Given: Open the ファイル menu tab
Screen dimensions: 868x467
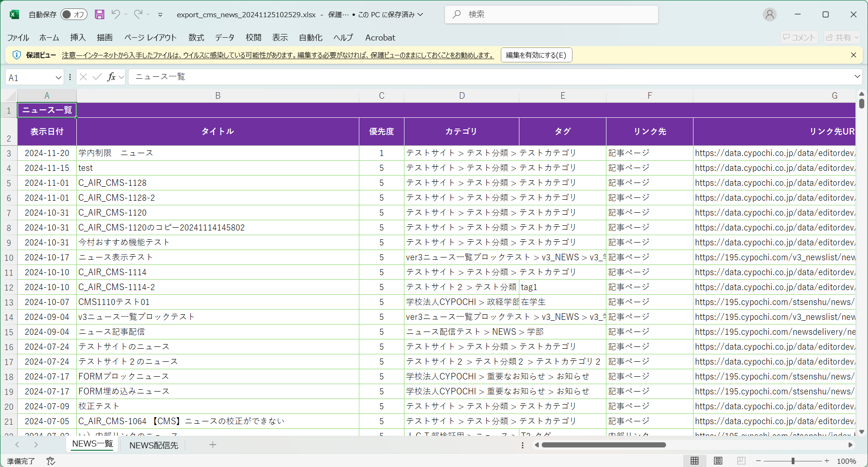Looking at the screenshot, I should [18, 38].
